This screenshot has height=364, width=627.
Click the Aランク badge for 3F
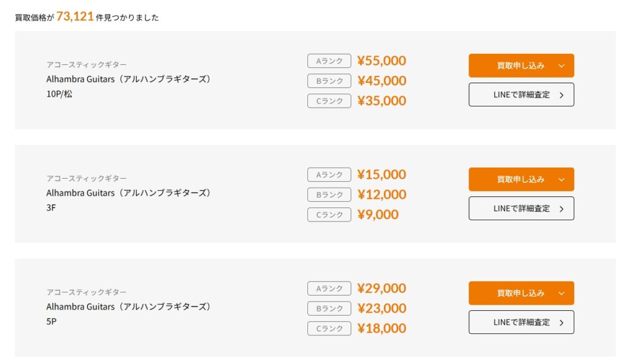pos(329,174)
